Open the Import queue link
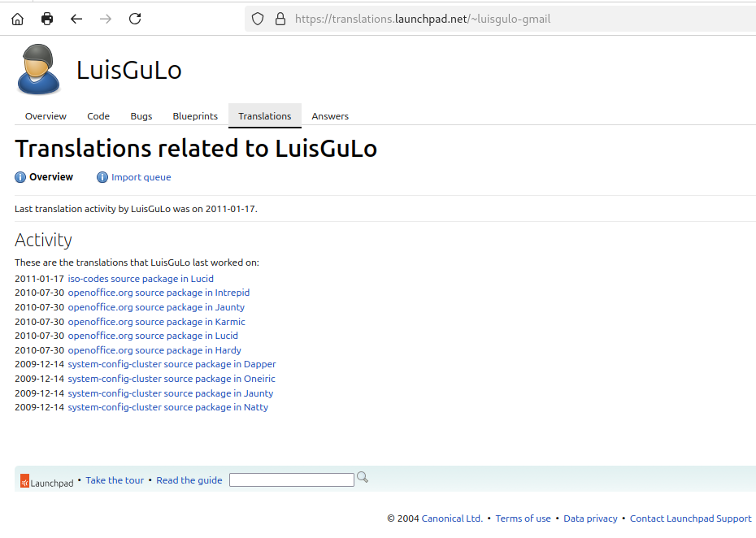Viewport: 756px width, 538px height. pos(141,177)
